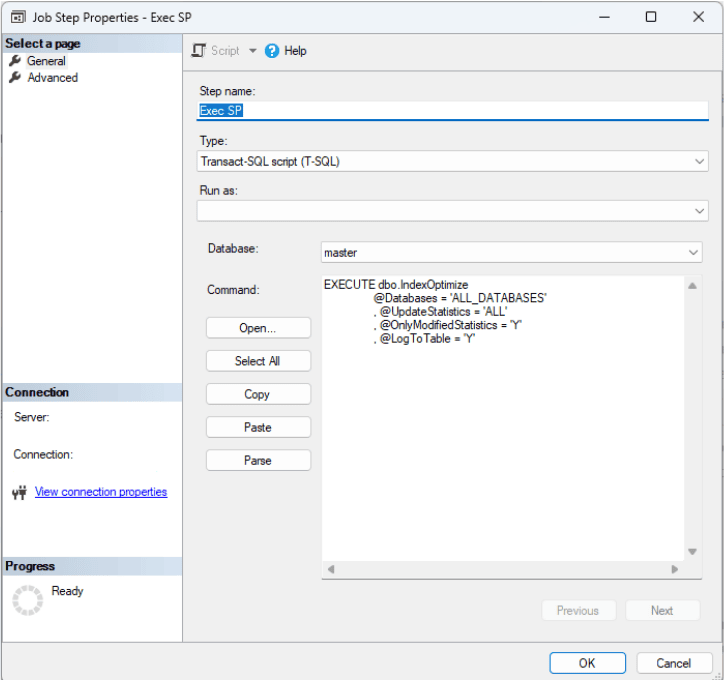Click the OK button
Screen dimensions: 724x680
pyautogui.click(x=587, y=663)
